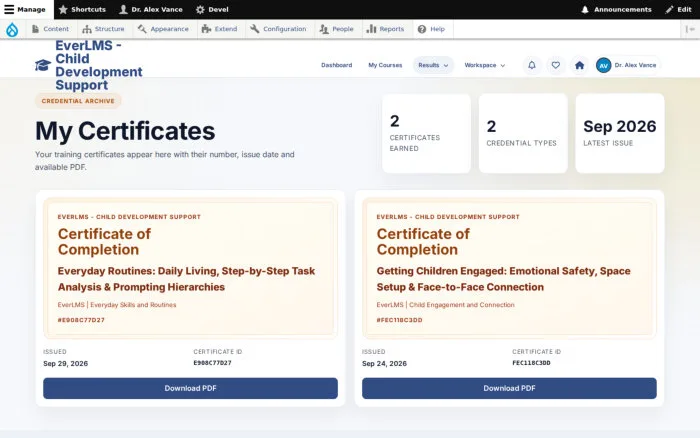Open the Appearance admin menu
The height and width of the screenshot is (438, 700).
(x=163, y=29)
